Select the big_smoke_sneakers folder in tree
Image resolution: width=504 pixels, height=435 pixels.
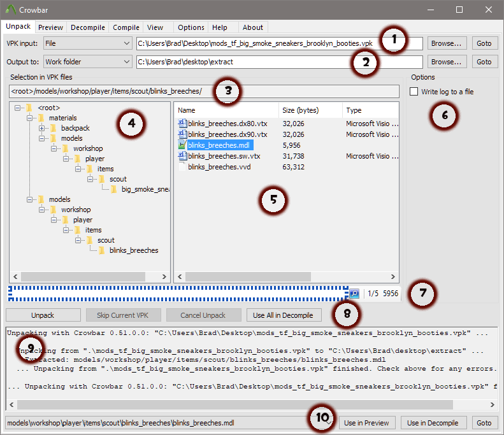145,189
